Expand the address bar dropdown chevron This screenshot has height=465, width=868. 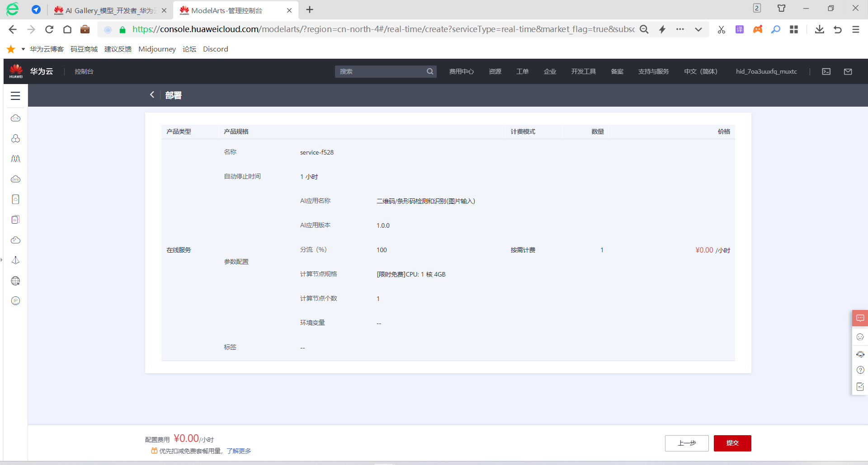point(698,29)
